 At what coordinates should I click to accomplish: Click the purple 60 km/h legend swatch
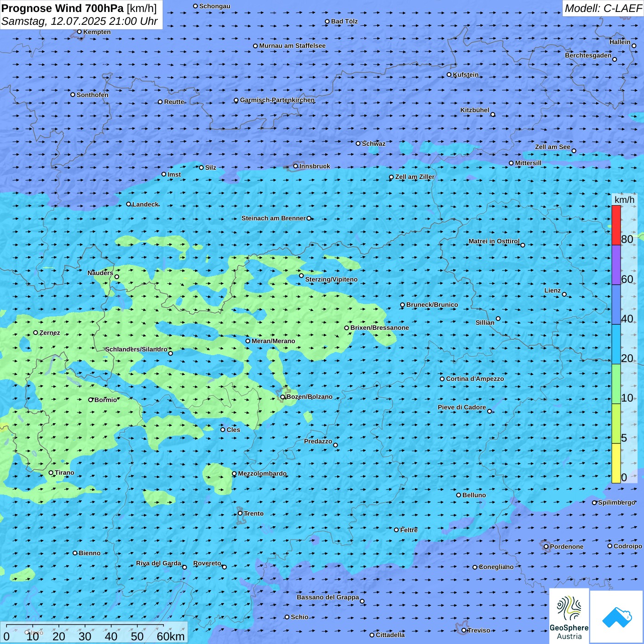pyautogui.click(x=616, y=265)
